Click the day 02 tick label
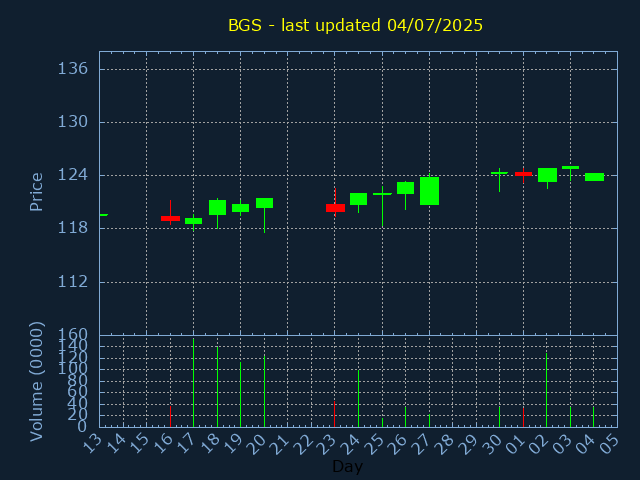Viewport: 640px width, 480px height. (540, 444)
